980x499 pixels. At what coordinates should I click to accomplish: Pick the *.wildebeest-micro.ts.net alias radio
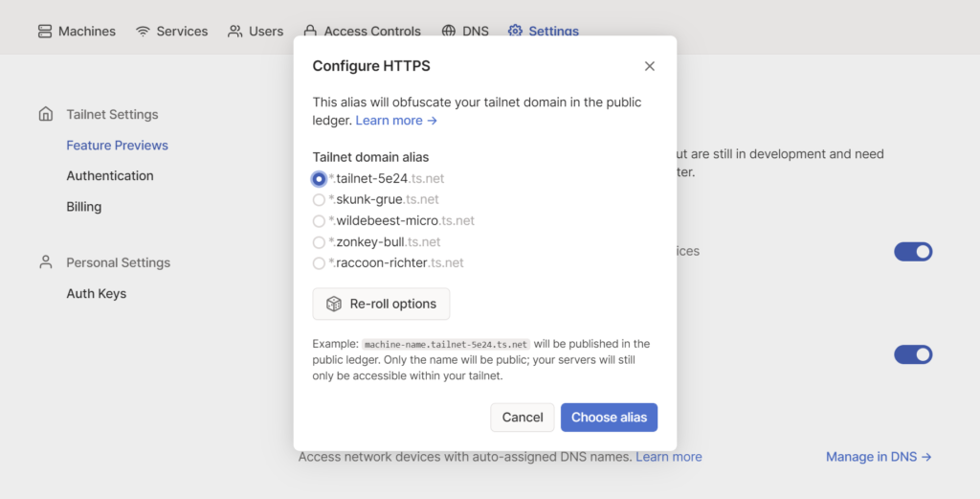tap(319, 221)
